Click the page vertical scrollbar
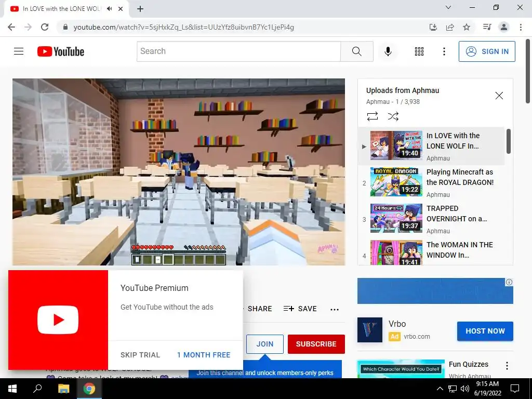 pyautogui.click(x=528, y=71)
